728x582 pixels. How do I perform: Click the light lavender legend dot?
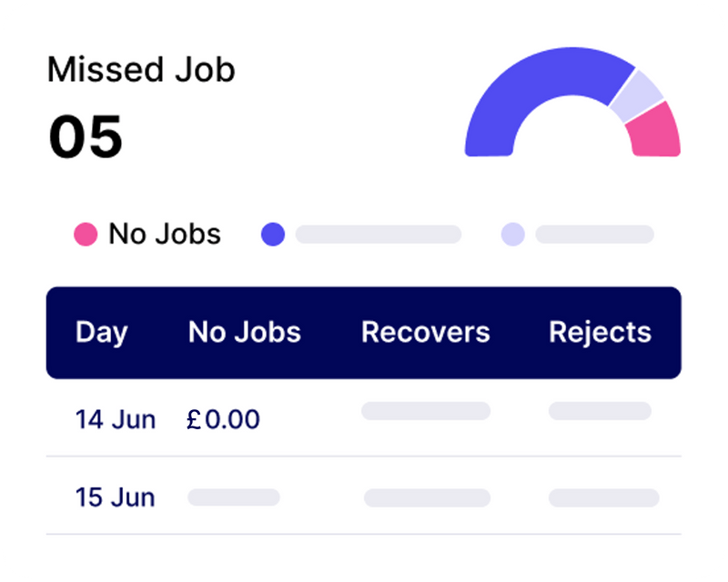point(513,234)
